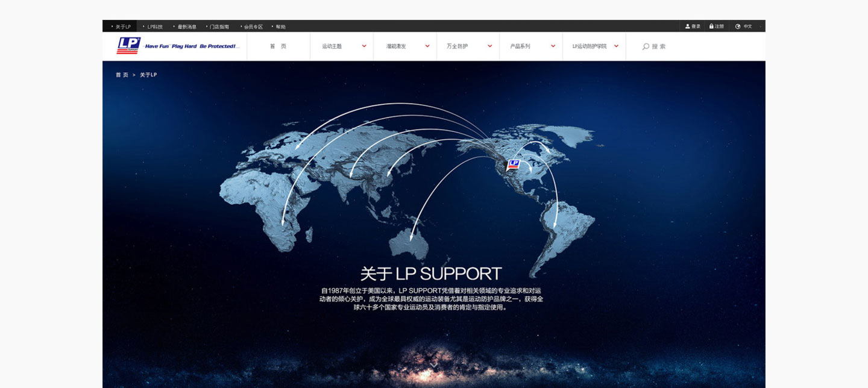Open 帮助 link in top bar

pyautogui.click(x=280, y=27)
